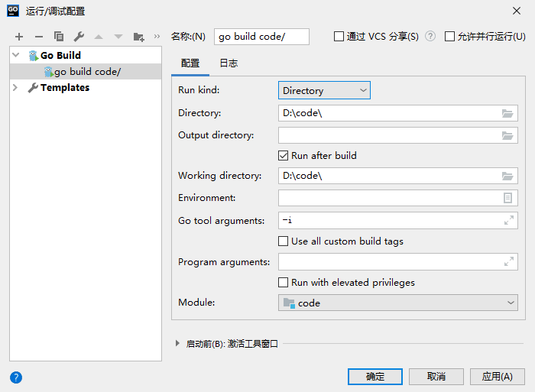Viewport: 535px width, 392px height.
Task: Switch to the 配置 tab
Action: click(x=190, y=63)
